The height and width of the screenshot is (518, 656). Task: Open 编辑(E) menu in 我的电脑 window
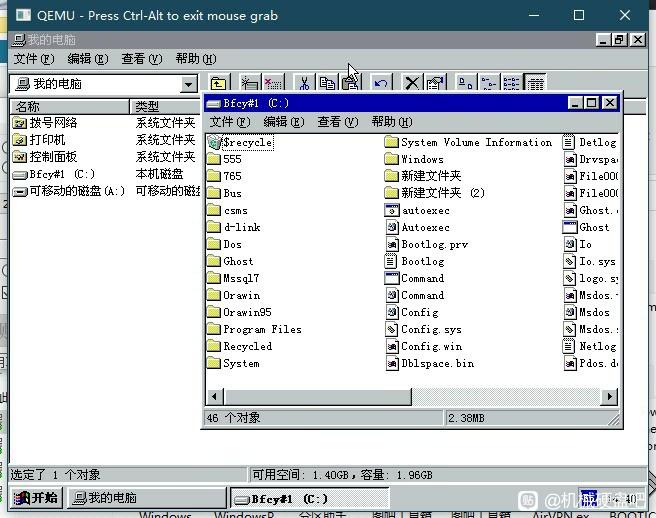(87, 59)
